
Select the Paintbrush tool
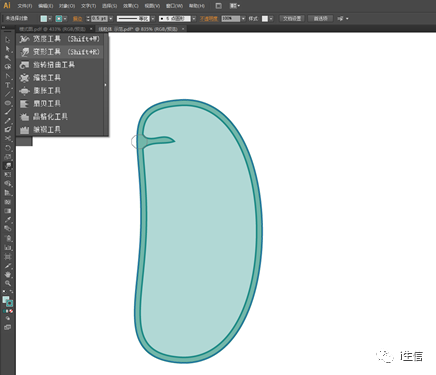pyautogui.click(x=8, y=112)
